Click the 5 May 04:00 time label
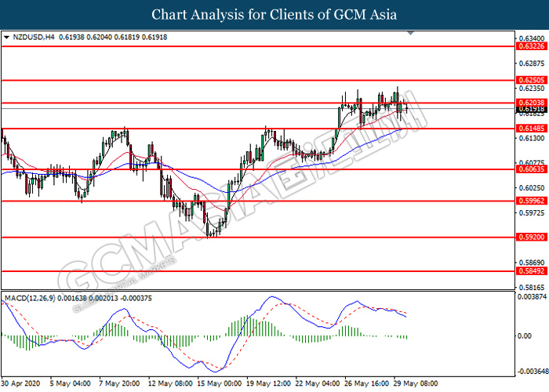The height and width of the screenshot is (392, 549). click(70, 383)
